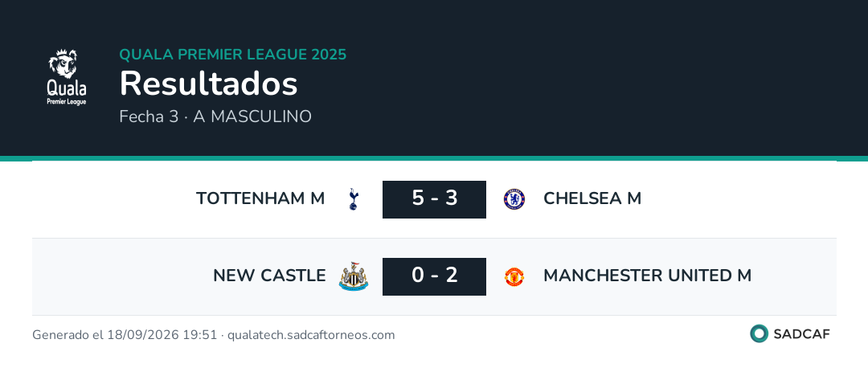Open the qualatech.sadcaftorneos.com link
Viewport: 868px width, 376px height.
coord(311,335)
